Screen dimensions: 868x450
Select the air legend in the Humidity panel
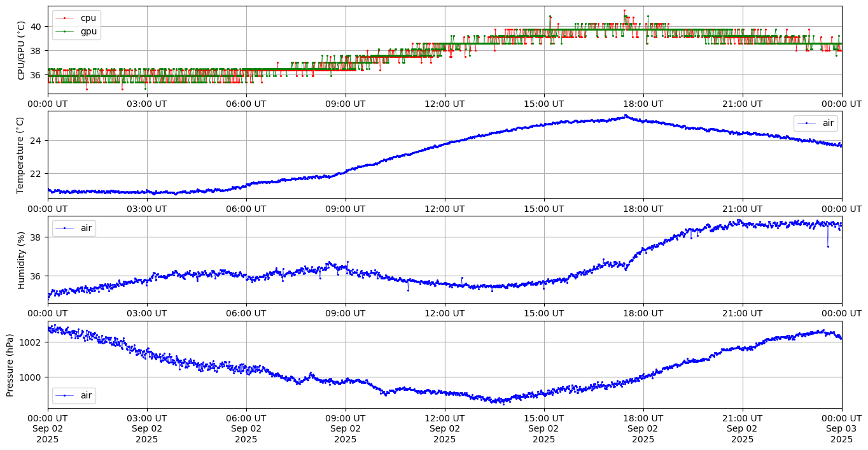(x=74, y=228)
